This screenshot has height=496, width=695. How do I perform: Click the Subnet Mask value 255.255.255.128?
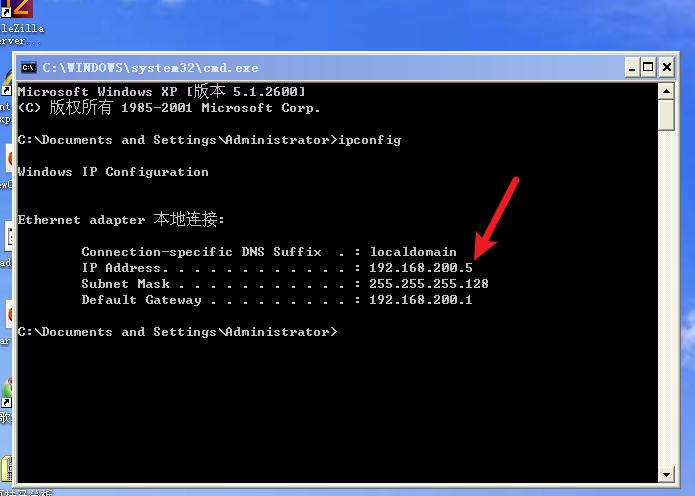pos(429,284)
